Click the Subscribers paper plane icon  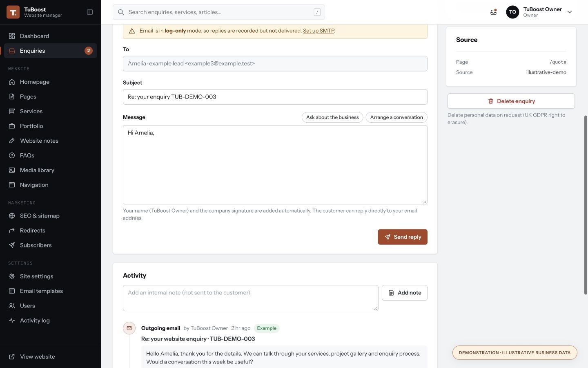point(12,245)
